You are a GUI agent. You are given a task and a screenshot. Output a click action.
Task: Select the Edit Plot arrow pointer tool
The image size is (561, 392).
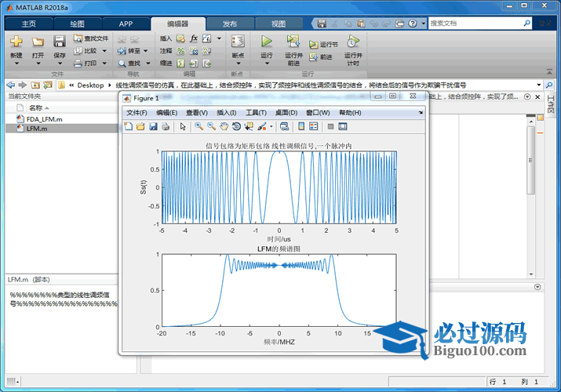183,126
